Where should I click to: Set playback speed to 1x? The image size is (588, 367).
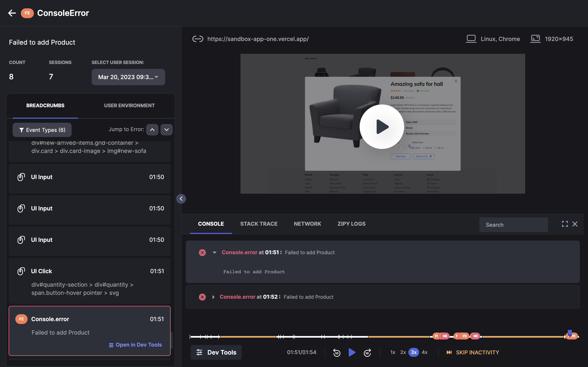(393, 352)
